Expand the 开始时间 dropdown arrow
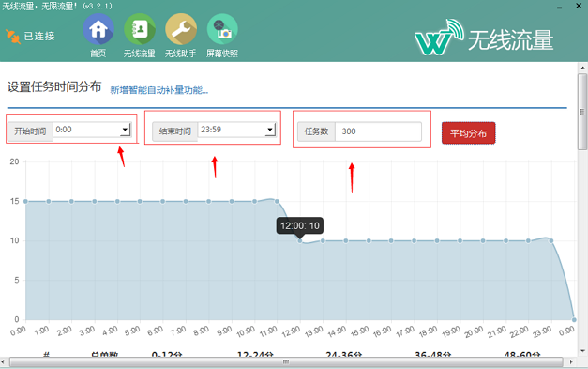Viewport: 588px width, 369px height. pyautogui.click(x=125, y=130)
